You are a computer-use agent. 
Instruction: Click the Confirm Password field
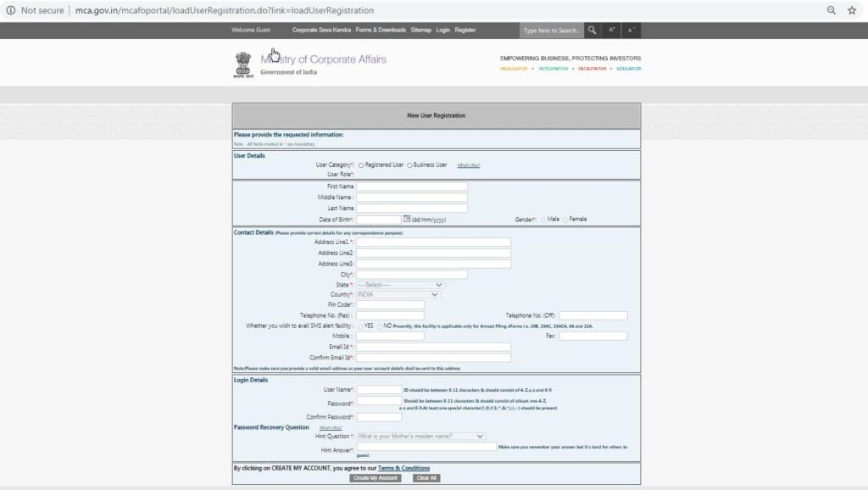coord(379,417)
